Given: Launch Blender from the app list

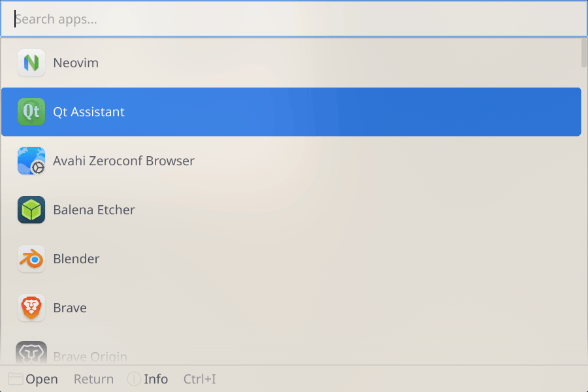Looking at the screenshot, I should tap(291, 259).
